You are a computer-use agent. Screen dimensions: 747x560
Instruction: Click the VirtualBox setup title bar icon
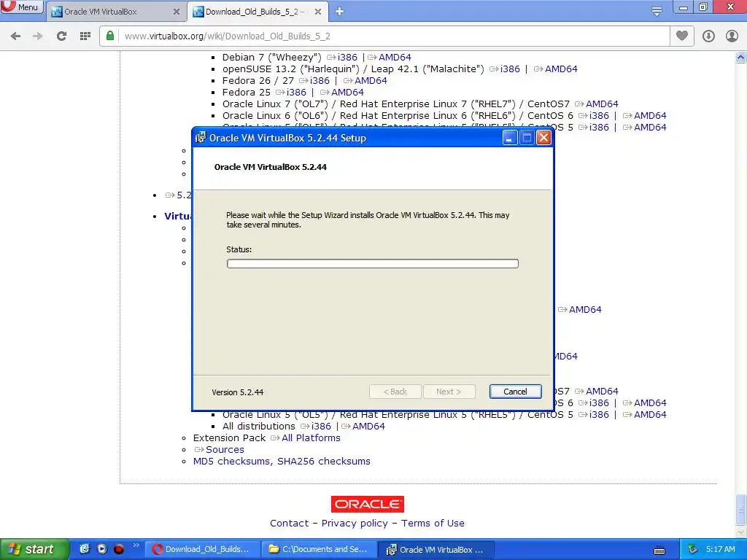coord(201,138)
